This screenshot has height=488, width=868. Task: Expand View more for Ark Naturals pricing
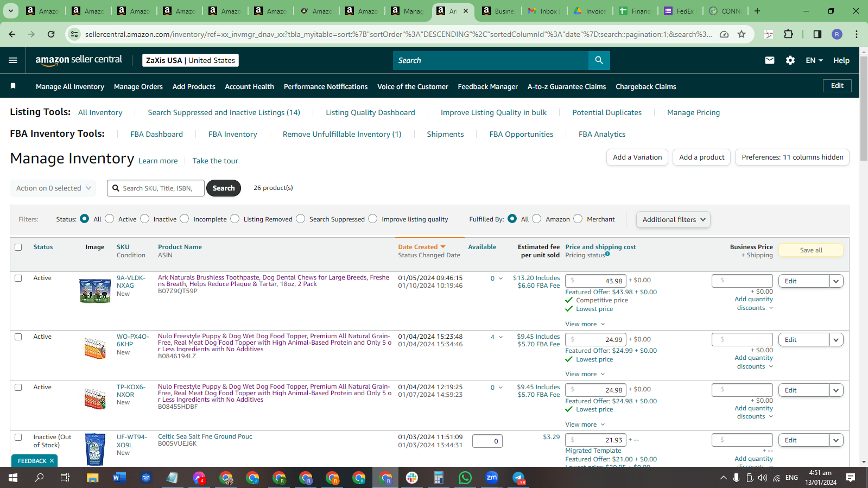[585, 324]
